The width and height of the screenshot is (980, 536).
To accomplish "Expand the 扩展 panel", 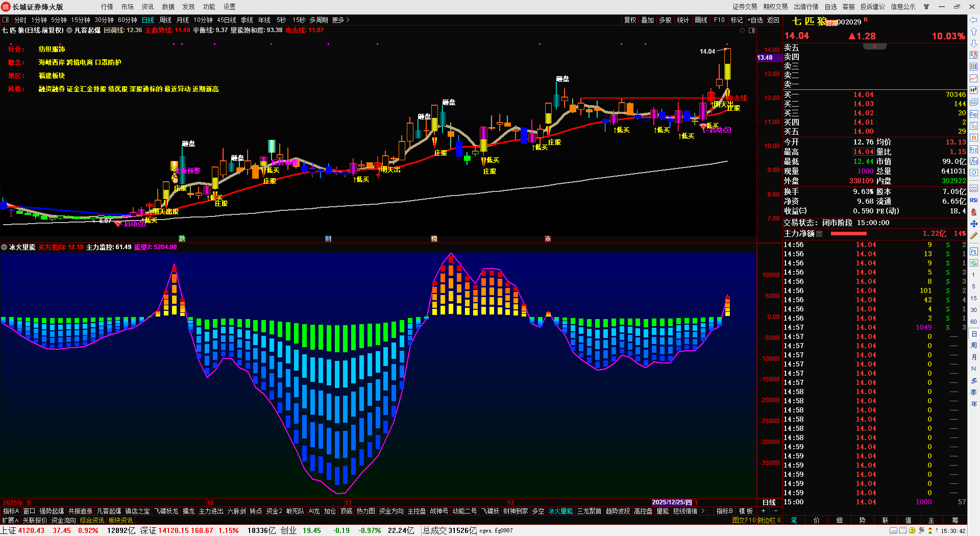I will (x=10, y=520).
